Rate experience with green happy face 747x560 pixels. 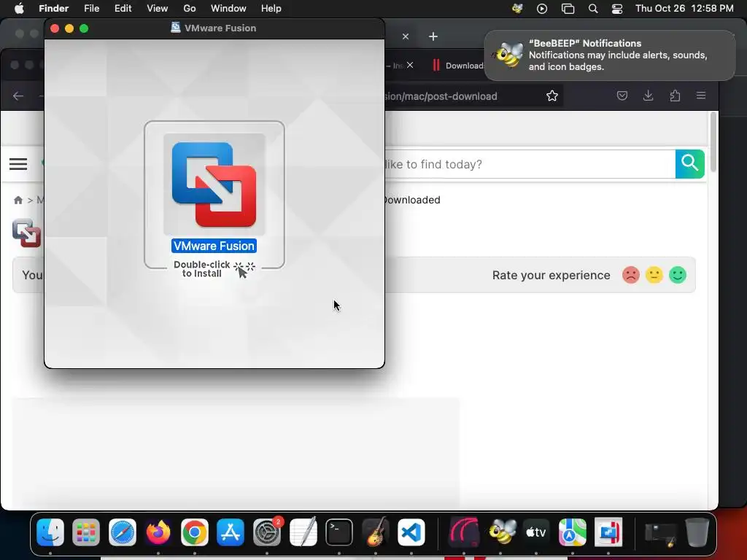click(677, 275)
